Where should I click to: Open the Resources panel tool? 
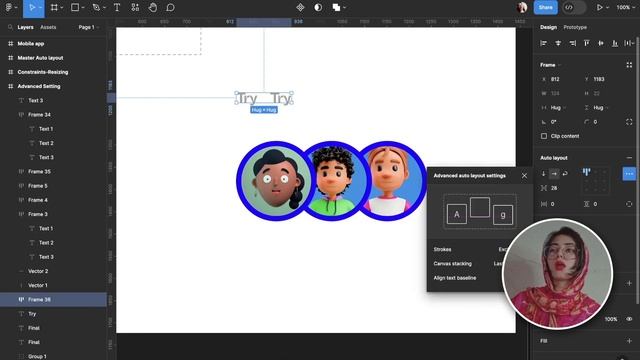[x=135, y=8]
